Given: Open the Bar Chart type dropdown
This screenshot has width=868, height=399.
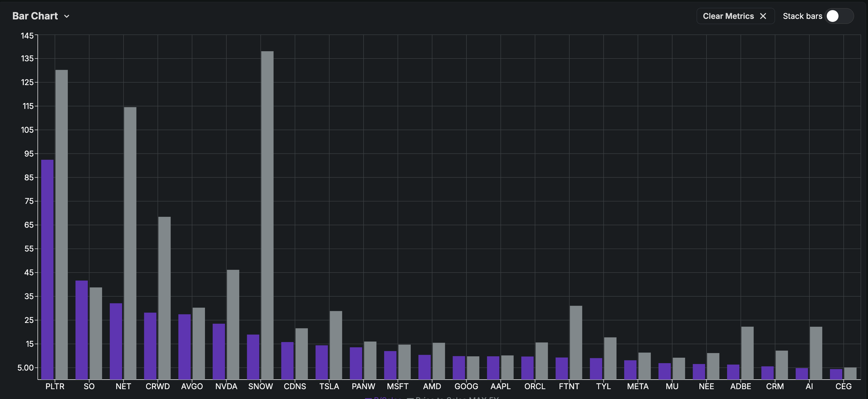Looking at the screenshot, I should tap(35, 16).
